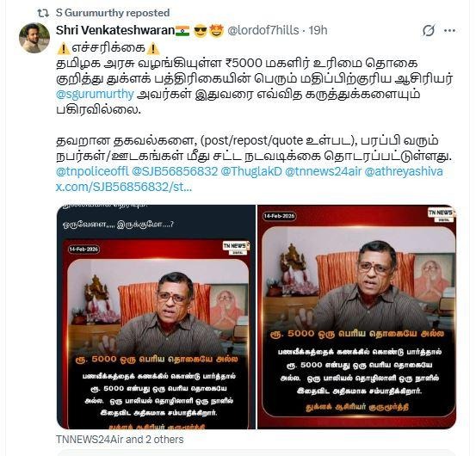Open the right TN News image
The image size is (476, 456).
click(357, 317)
